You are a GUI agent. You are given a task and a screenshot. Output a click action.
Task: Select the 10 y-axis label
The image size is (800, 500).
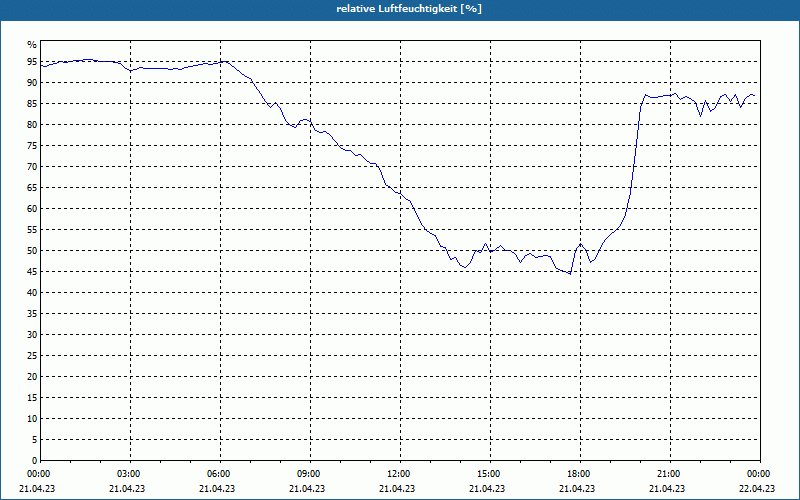[x=32, y=418]
